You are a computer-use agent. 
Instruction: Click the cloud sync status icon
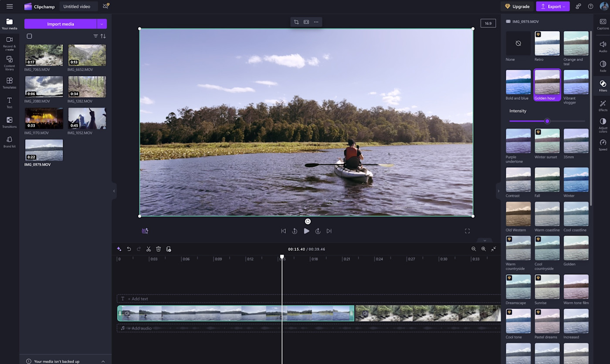click(106, 6)
